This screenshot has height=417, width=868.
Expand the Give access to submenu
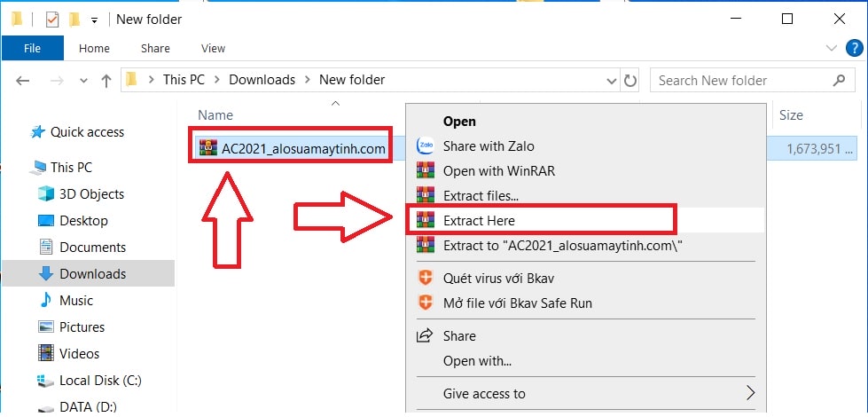click(750, 394)
